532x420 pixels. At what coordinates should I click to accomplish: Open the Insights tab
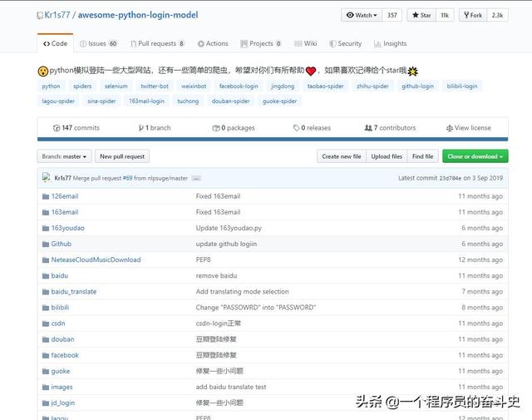pyautogui.click(x=390, y=43)
